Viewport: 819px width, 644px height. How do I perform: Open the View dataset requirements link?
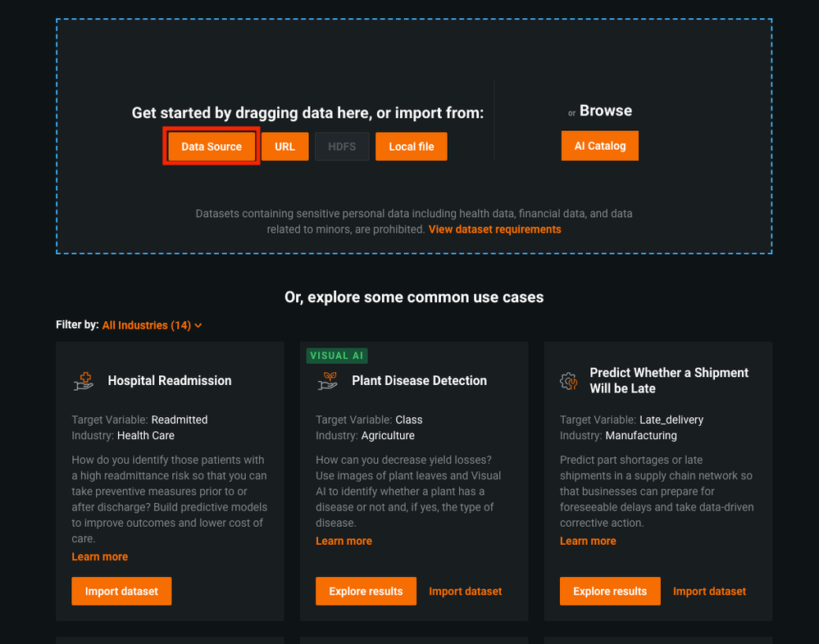point(494,229)
